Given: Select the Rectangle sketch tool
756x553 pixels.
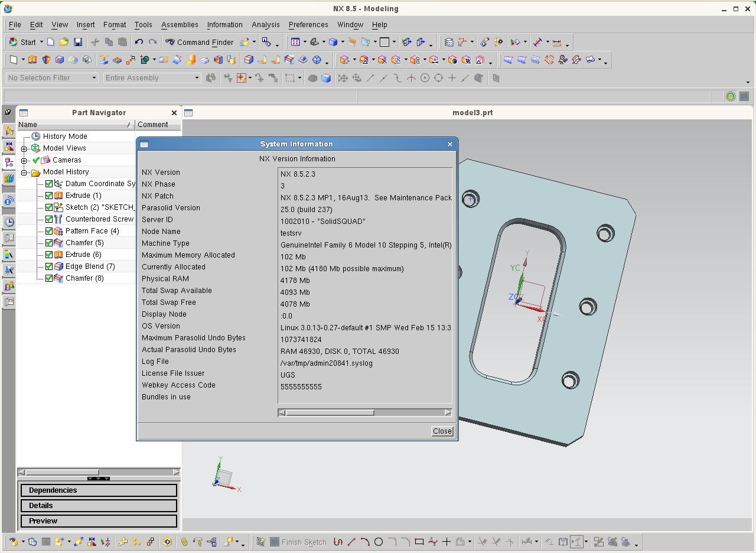Looking at the screenshot, I should coord(419,542).
